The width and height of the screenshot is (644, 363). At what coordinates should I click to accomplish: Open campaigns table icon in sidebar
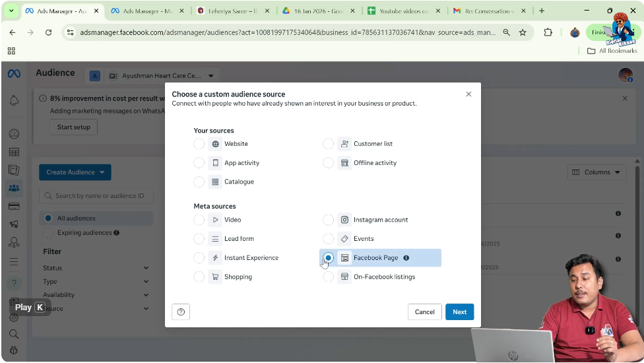click(x=14, y=152)
